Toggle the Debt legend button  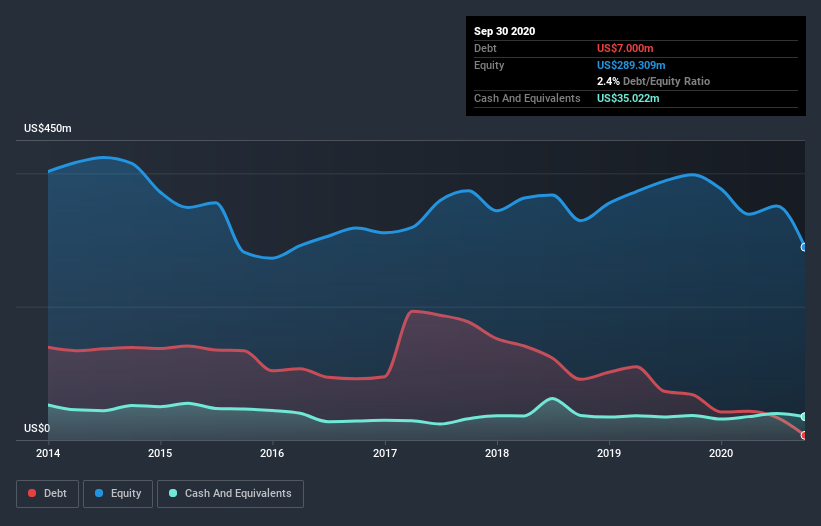pos(47,494)
